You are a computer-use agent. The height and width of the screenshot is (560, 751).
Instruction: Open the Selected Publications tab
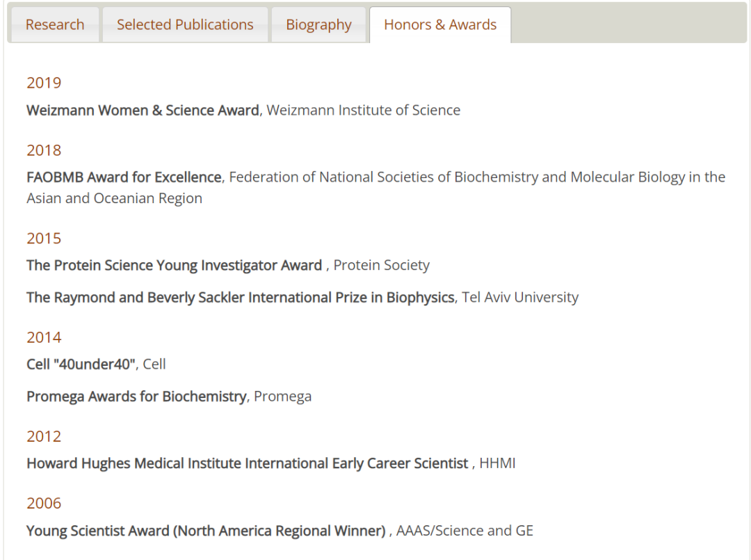pyautogui.click(x=185, y=24)
